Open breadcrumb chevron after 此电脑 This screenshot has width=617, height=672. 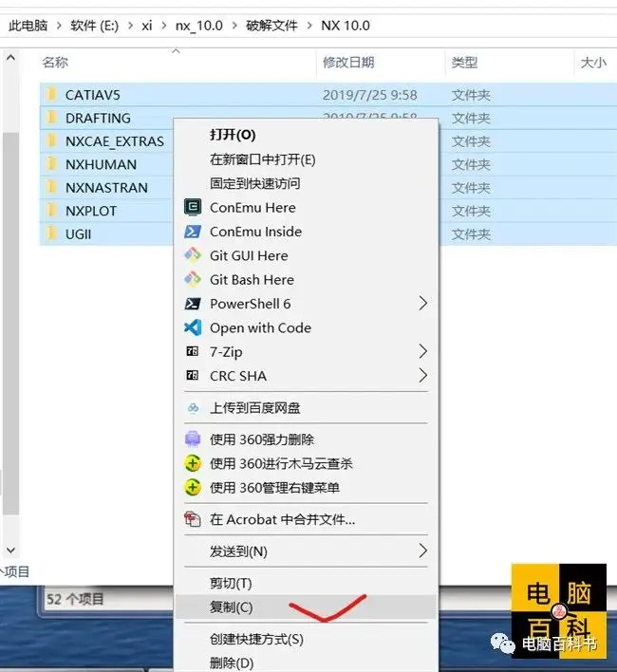tap(59, 26)
